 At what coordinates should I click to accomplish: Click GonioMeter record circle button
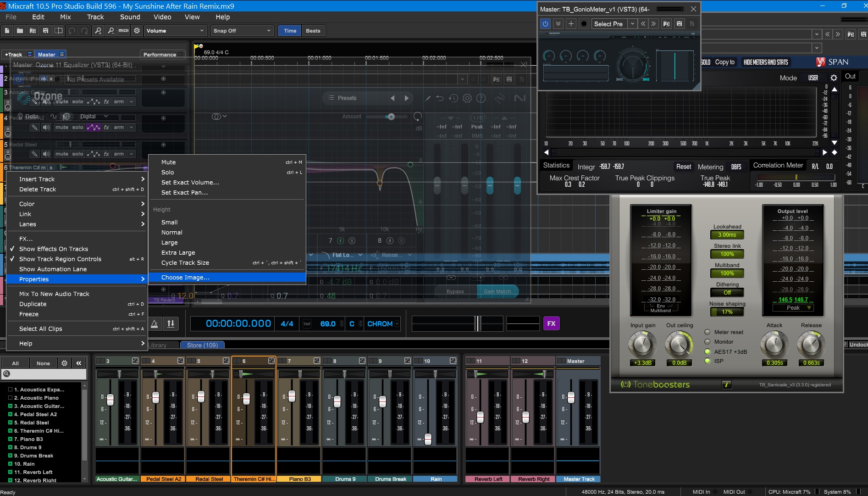click(x=584, y=23)
